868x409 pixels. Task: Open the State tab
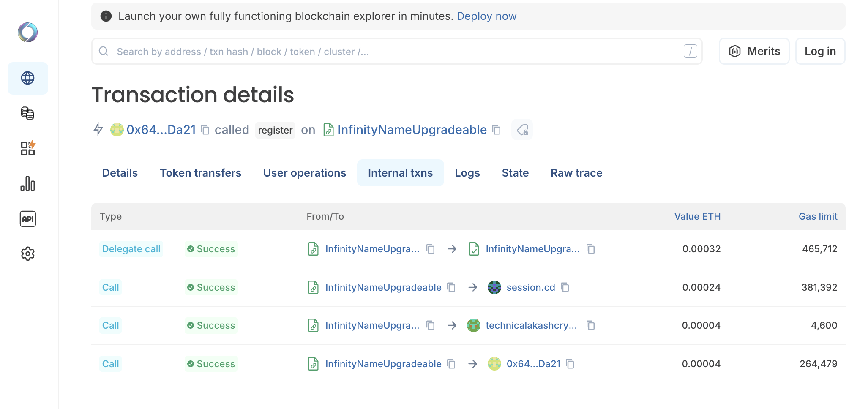(x=515, y=173)
